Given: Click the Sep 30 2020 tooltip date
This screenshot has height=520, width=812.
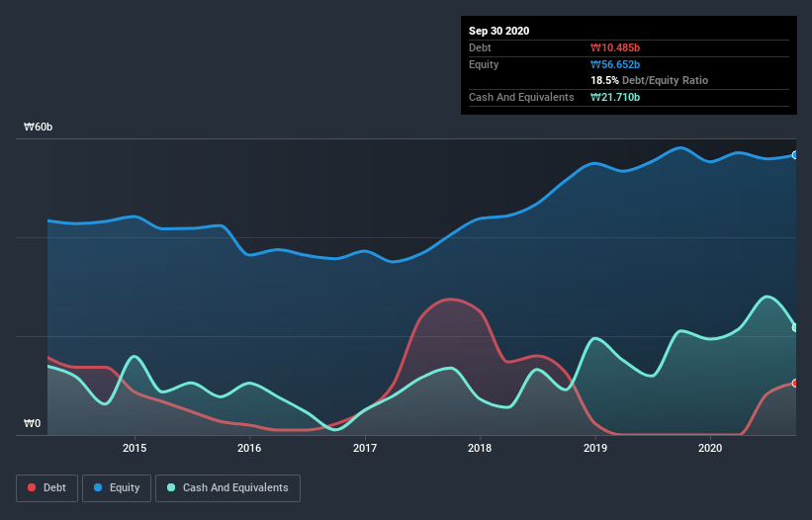Looking at the screenshot, I should point(499,31).
